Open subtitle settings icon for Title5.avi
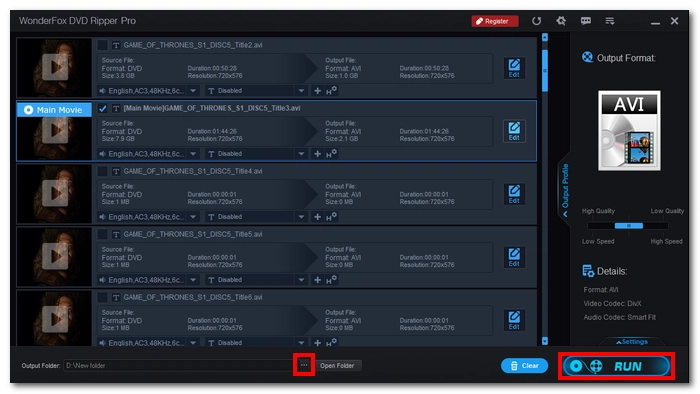The image size is (700, 394). [x=331, y=280]
